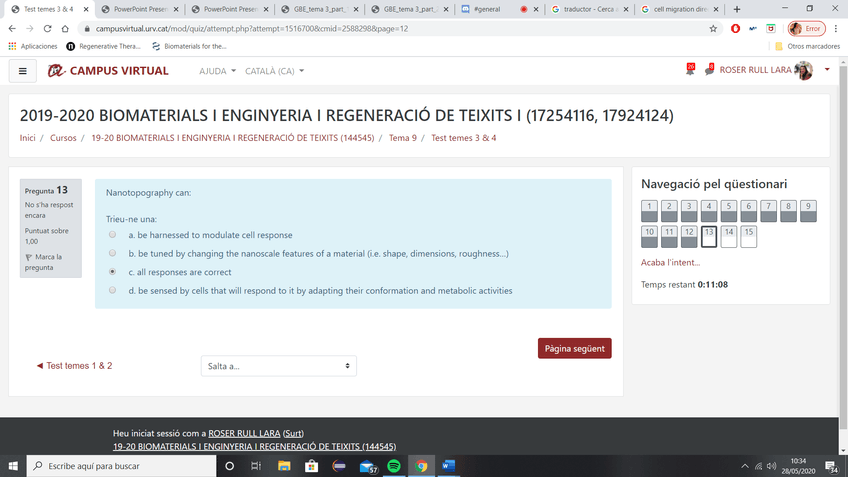Open Spotify from the taskbar
The width and height of the screenshot is (848, 477).
pyautogui.click(x=394, y=466)
